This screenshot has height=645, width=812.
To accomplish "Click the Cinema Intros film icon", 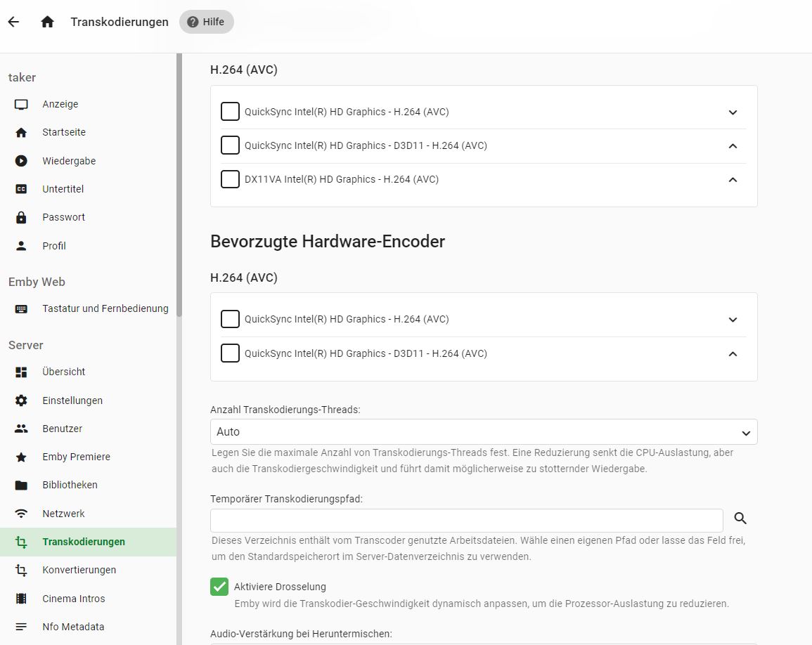I will click(21, 599).
